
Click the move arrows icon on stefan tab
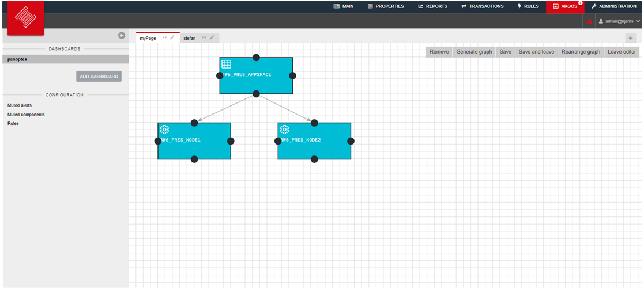pyautogui.click(x=204, y=38)
